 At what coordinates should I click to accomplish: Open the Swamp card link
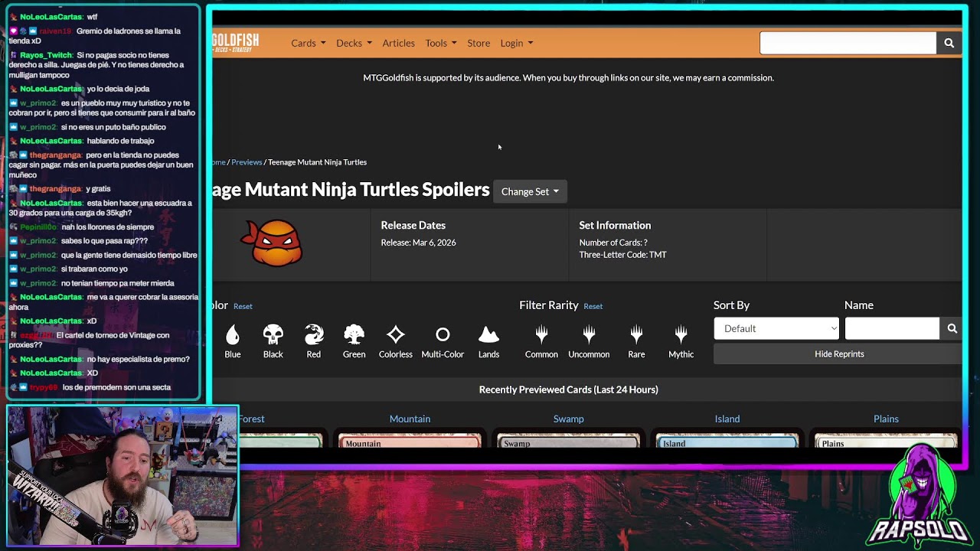(568, 419)
